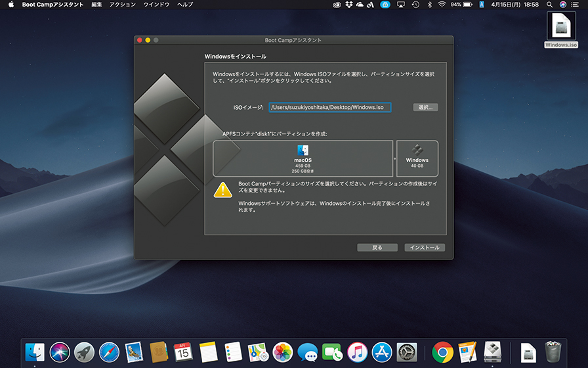Click the インストール button

point(425,248)
